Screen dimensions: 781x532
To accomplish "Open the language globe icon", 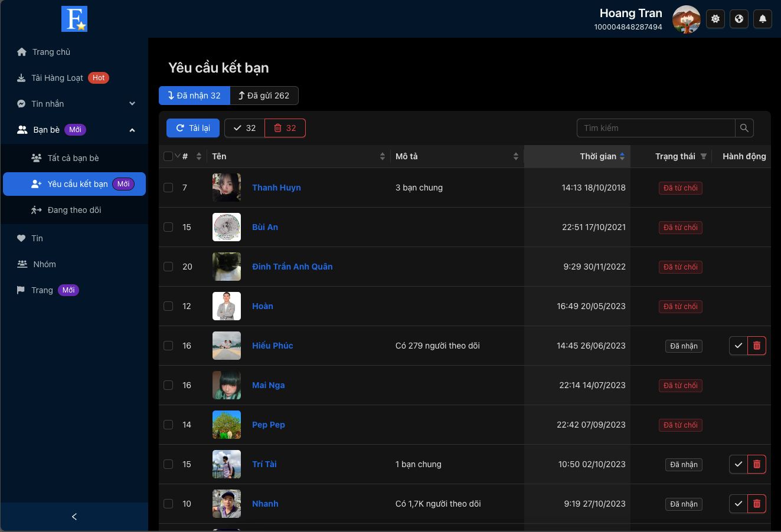I will tap(739, 19).
